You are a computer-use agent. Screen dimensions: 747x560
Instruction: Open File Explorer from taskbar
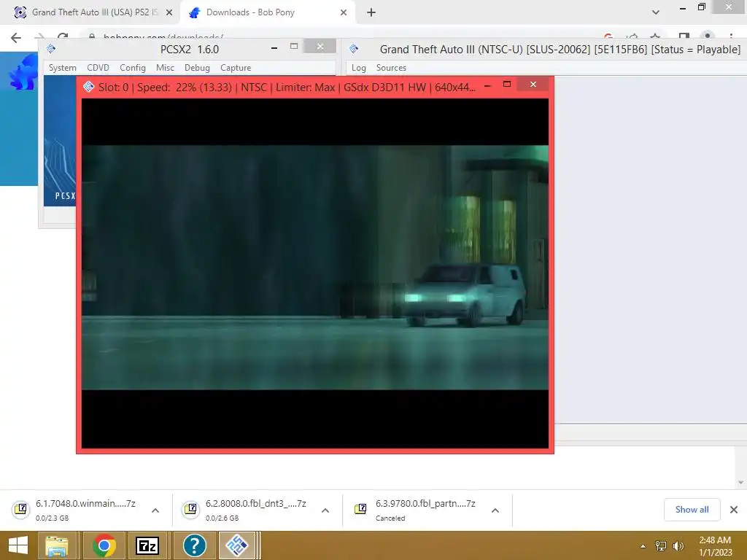click(x=56, y=545)
